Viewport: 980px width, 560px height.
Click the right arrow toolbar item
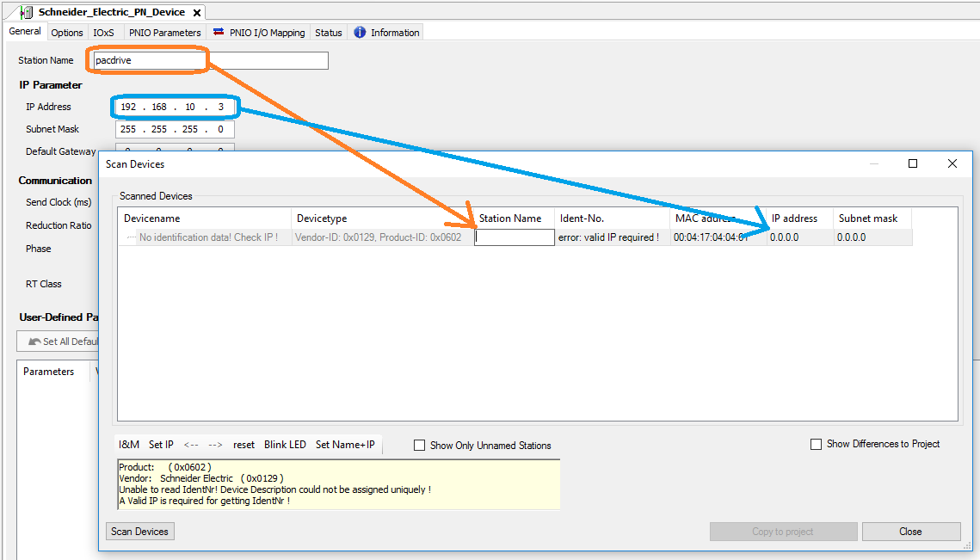pos(216,445)
